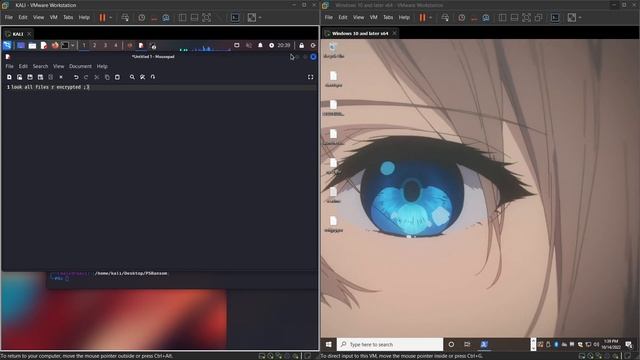Screen dimensions: 640x360
Task: Create new document in Mousepad toolbar
Action: click(9, 77)
